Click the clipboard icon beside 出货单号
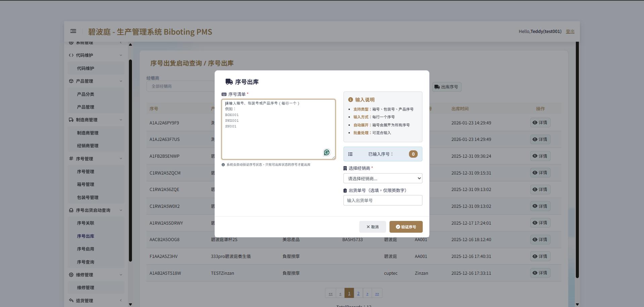The width and height of the screenshot is (644, 307). (x=345, y=190)
